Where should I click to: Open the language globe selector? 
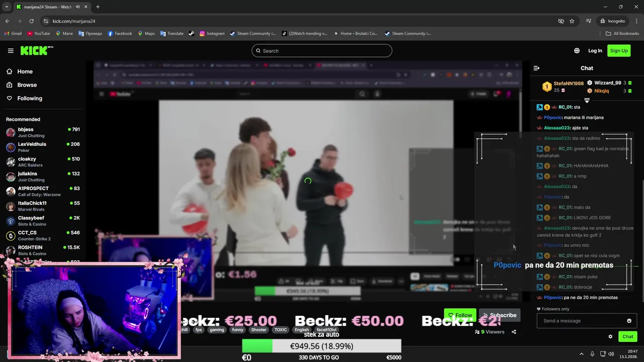pyautogui.click(x=577, y=51)
